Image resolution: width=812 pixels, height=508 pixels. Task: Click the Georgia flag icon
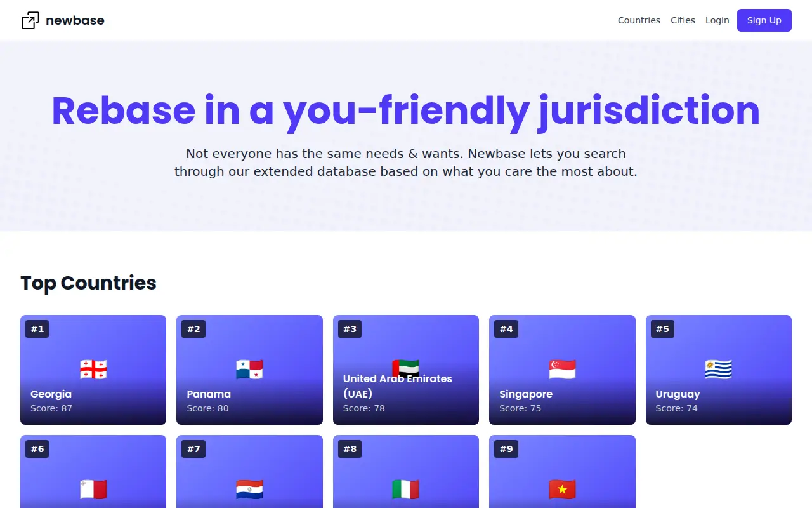[93, 369]
